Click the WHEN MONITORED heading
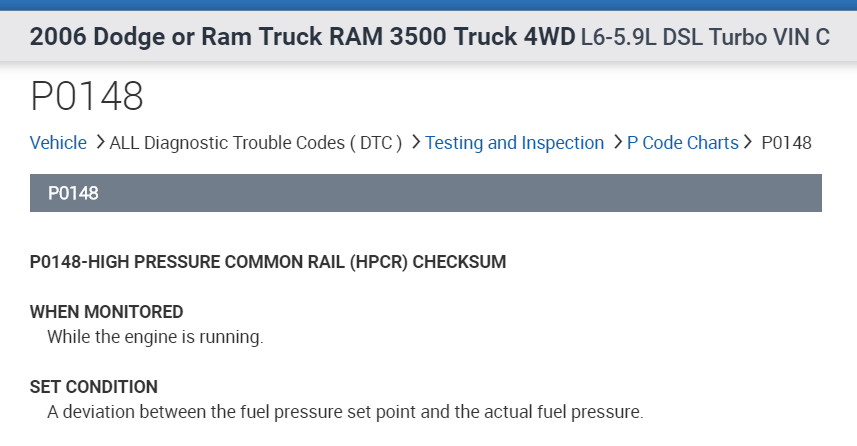 tap(107, 311)
